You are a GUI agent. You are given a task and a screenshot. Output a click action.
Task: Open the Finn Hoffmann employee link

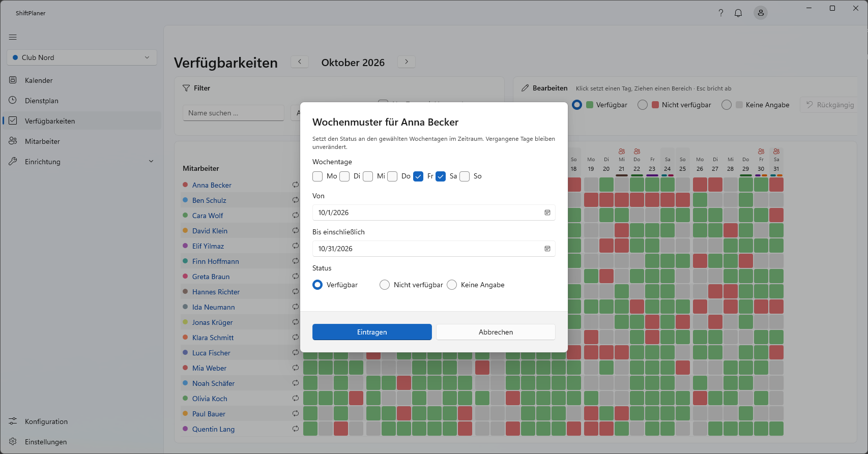216,261
